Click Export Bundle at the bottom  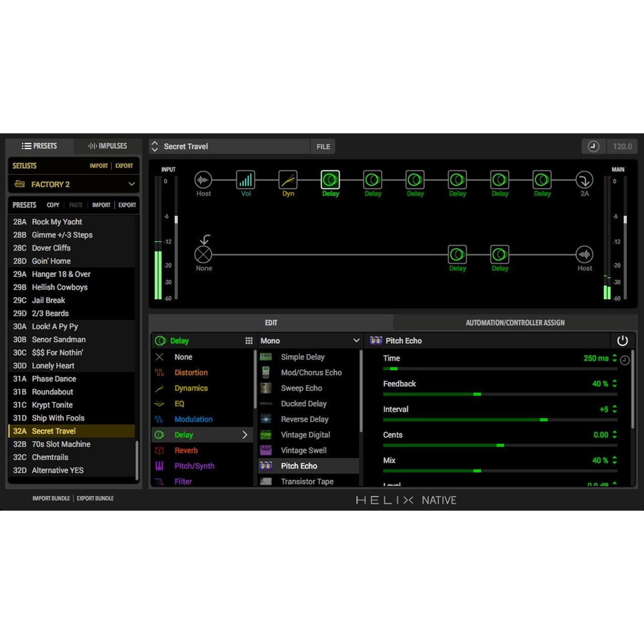95,498
